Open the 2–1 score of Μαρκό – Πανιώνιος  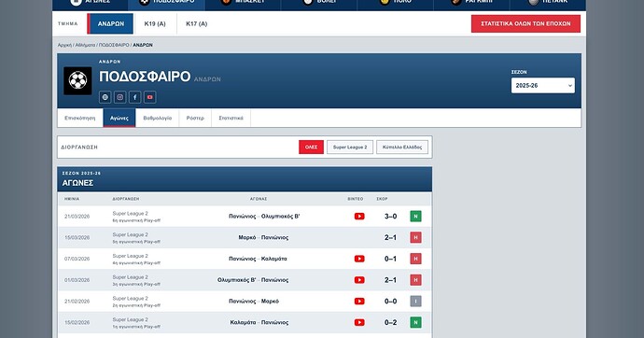(x=390, y=237)
